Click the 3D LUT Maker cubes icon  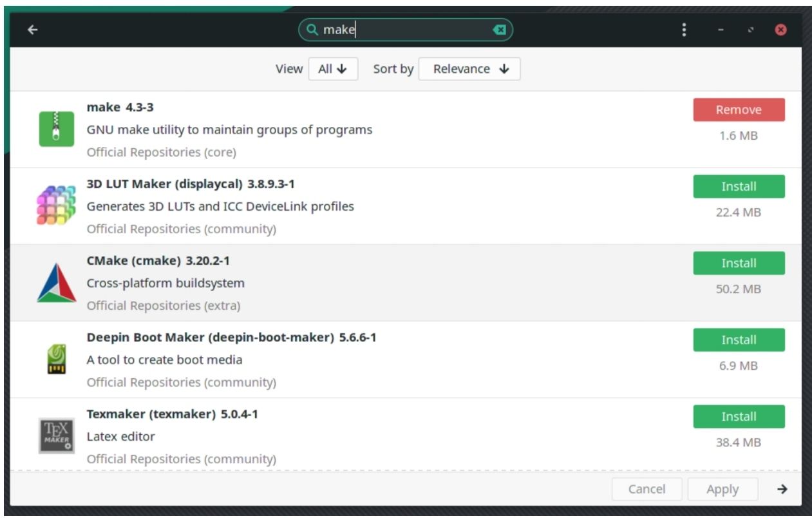click(x=57, y=206)
